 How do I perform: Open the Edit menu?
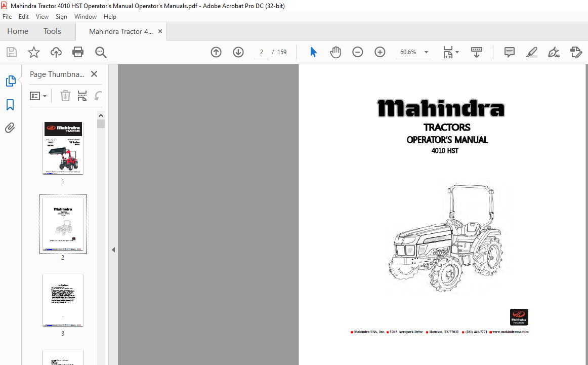click(24, 17)
